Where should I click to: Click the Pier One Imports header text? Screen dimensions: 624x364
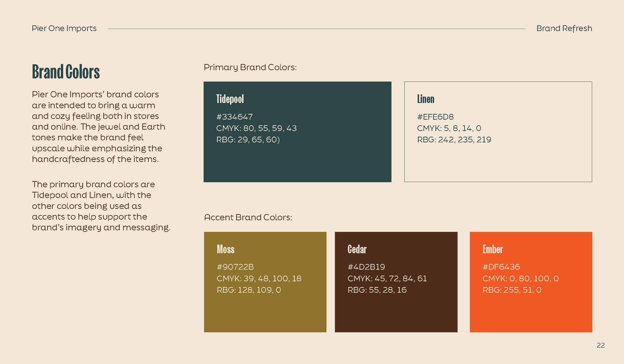coord(64,28)
